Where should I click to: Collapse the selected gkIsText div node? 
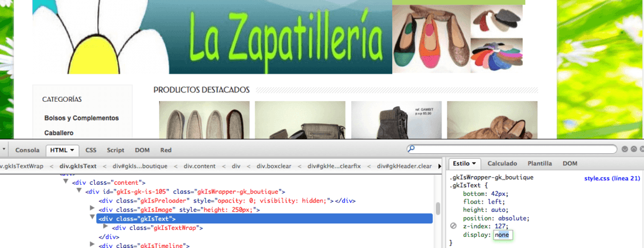93,218
